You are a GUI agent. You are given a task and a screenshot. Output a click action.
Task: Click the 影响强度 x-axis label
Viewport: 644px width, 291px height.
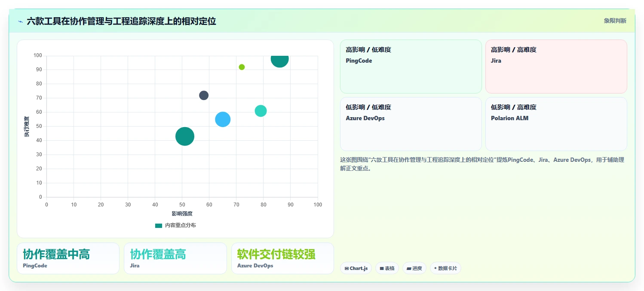click(x=182, y=214)
